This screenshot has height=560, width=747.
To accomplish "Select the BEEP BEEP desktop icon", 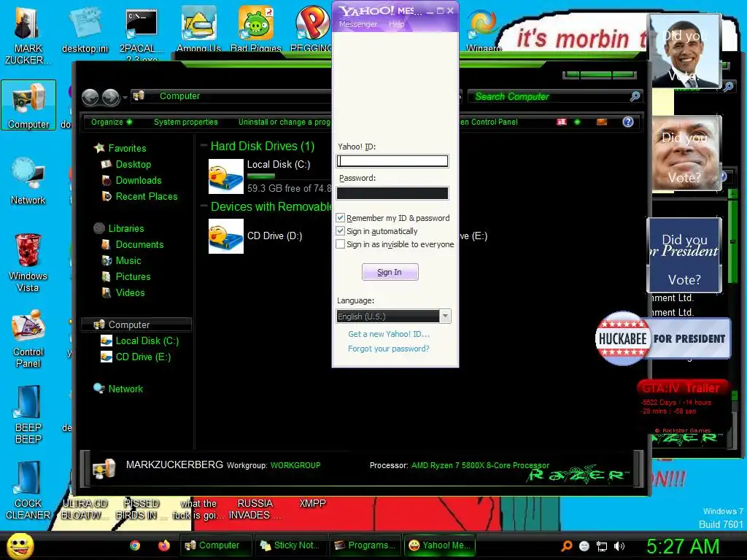I will 28,414.
